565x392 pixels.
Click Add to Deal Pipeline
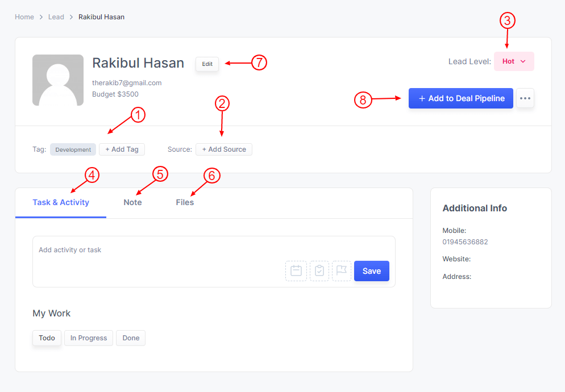[x=460, y=98]
